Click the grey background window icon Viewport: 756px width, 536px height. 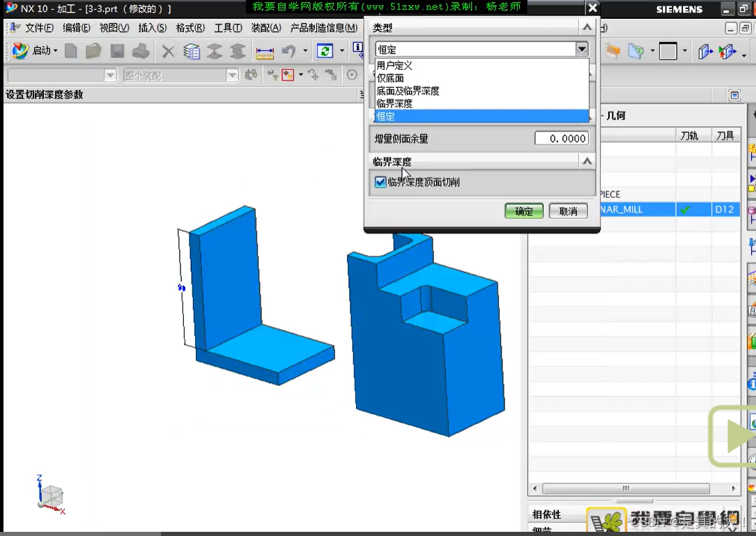point(668,51)
